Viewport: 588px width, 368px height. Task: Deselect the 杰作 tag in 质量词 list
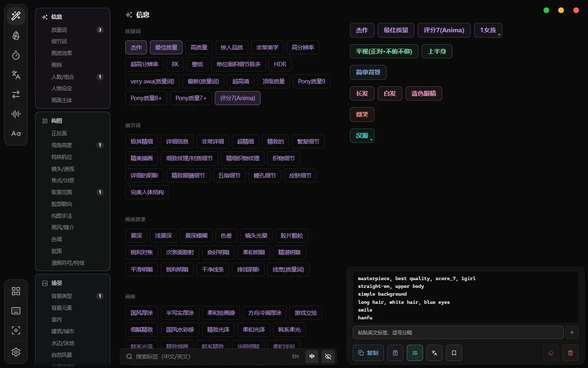tap(136, 47)
